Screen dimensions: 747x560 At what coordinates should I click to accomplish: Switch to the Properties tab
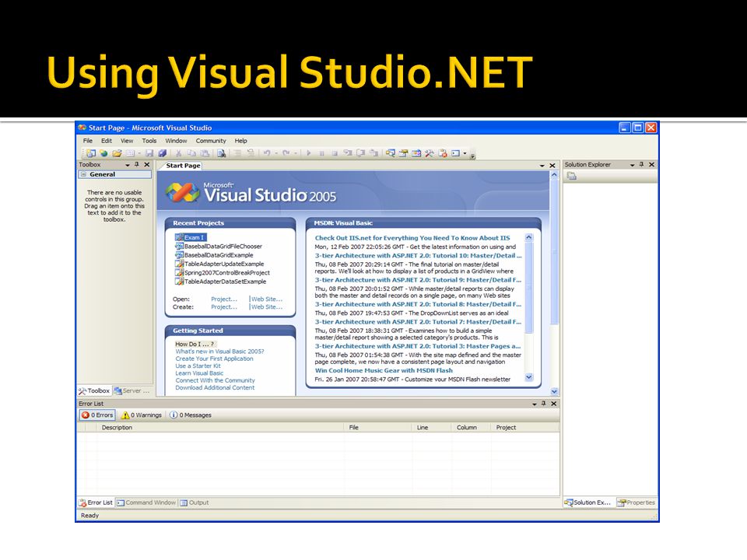pyautogui.click(x=636, y=502)
